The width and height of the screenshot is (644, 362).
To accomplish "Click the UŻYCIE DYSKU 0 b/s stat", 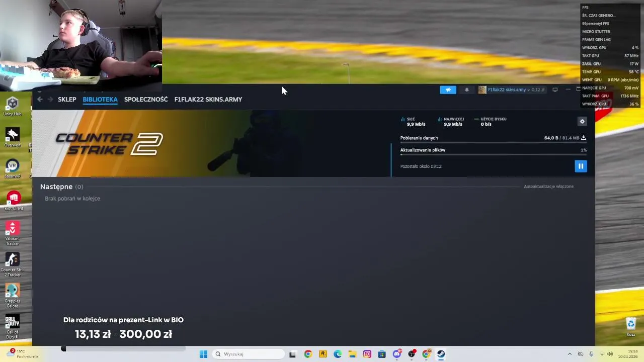I will (x=490, y=122).
